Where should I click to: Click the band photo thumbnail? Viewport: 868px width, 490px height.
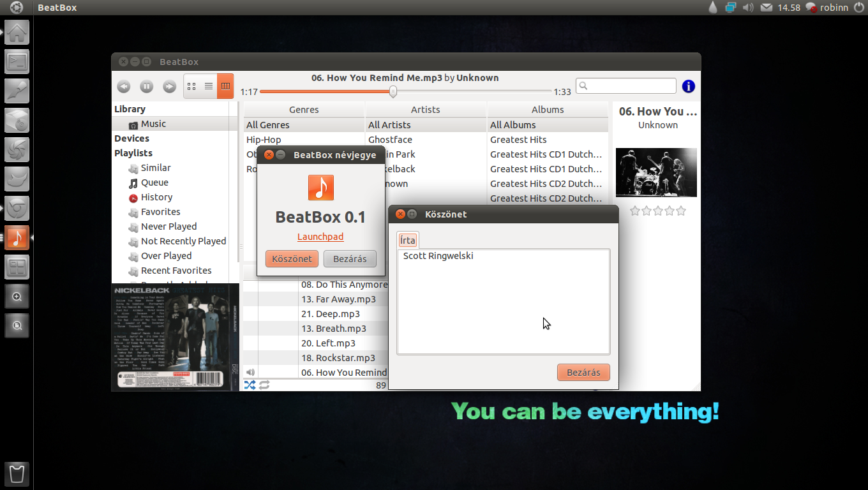point(656,172)
